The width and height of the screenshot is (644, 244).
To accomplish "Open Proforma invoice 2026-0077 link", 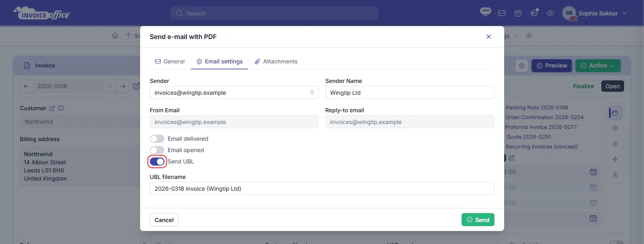I will (541, 127).
